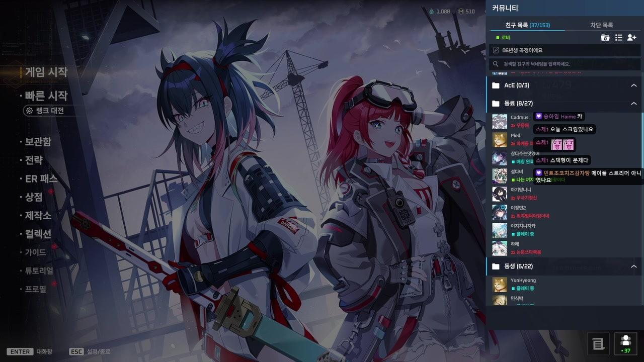Collapse the 동생 (6/22) friend group

pos(634,266)
